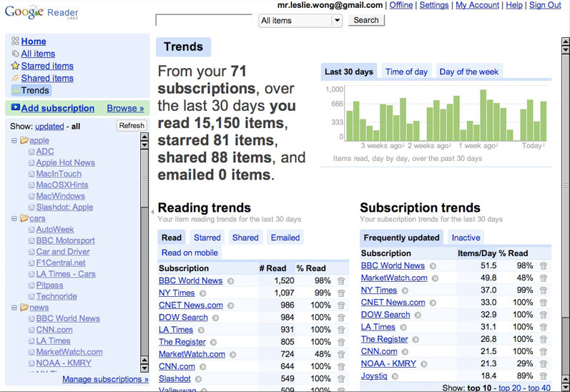This screenshot has width=570, height=392.
Task: Click trash icon for NY Times reading row
Action: [x=341, y=293]
